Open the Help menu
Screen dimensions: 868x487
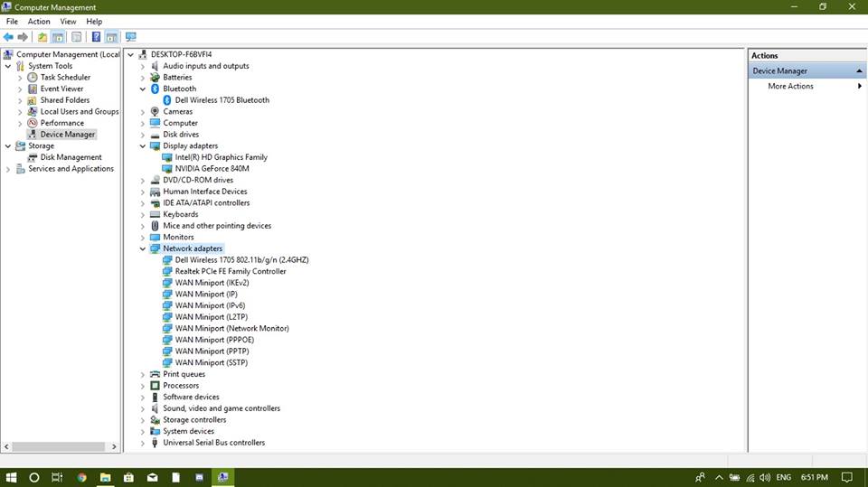pos(94,21)
